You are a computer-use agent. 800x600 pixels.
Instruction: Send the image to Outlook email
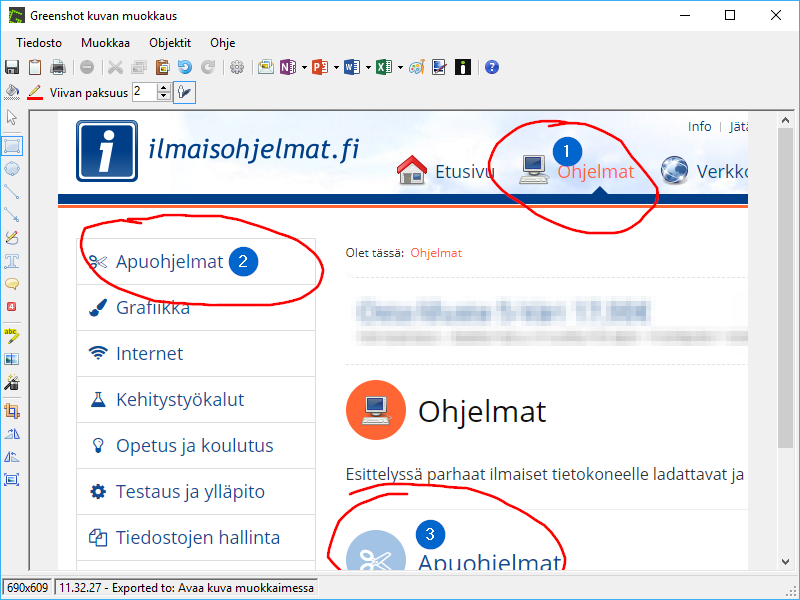tap(265, 67)
